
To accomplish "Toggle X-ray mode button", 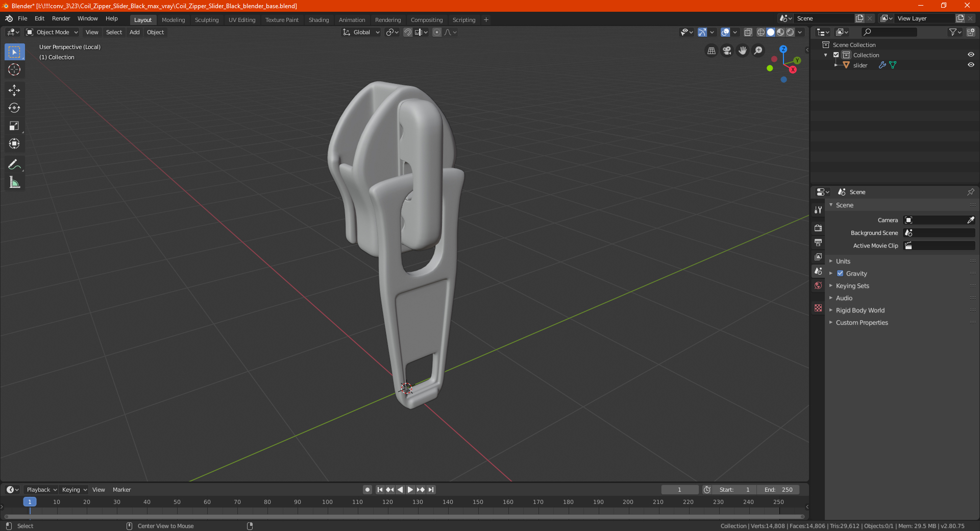I will point(748,32).
